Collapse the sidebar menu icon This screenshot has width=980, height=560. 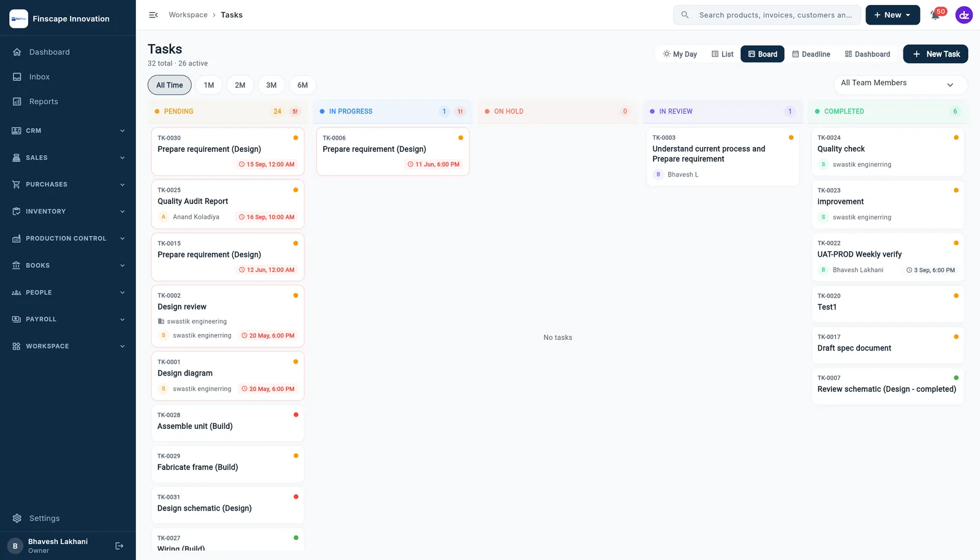click(153, 15)
